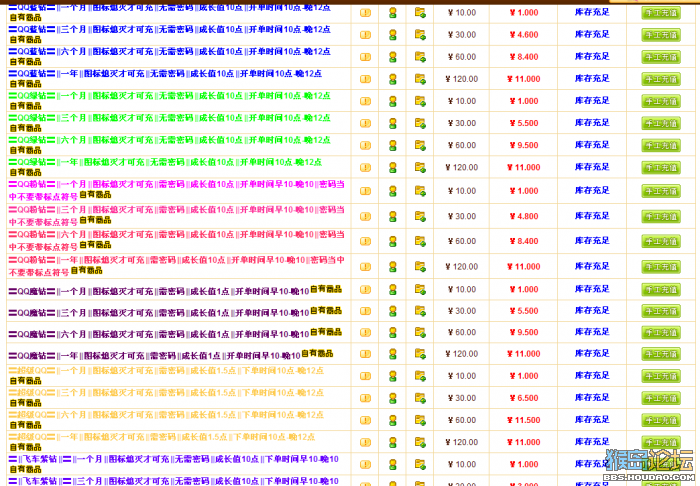Click yellow info icon for 超级QQ 六个月
Image resolution: width=700 pixels, height=486 pixels.
365,420
